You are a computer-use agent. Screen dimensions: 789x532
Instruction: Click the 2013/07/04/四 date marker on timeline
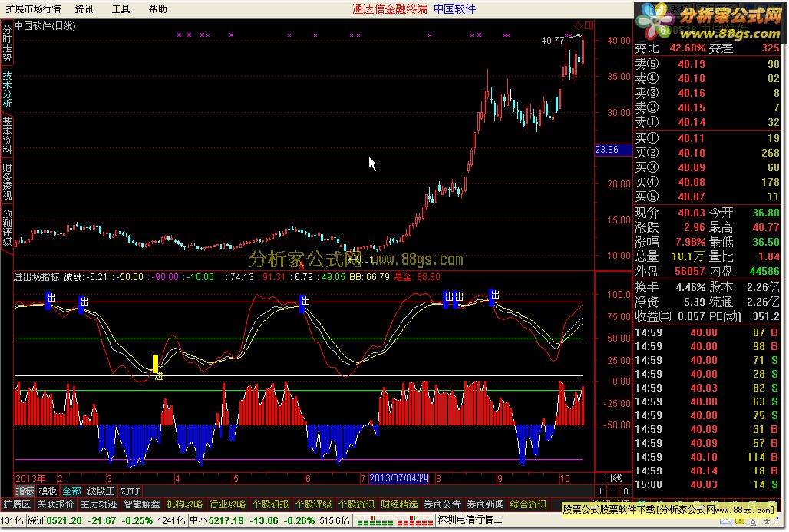tap(398, 478)
